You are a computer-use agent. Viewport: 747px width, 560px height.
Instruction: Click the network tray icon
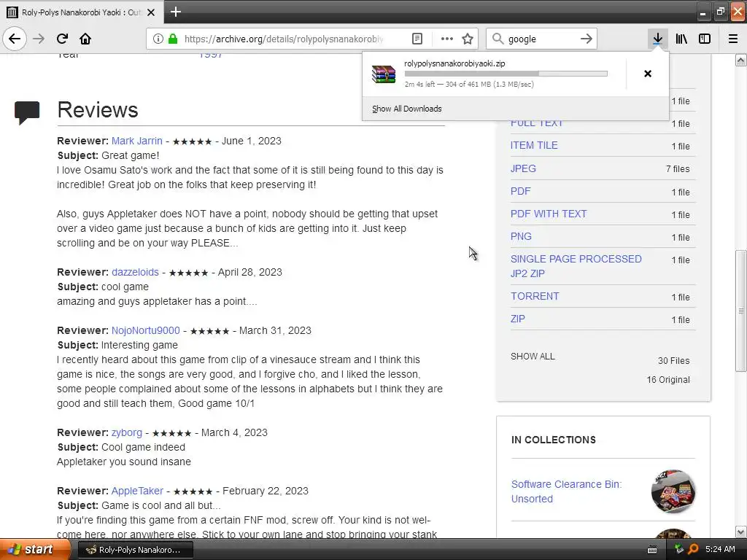pos(679,549)
